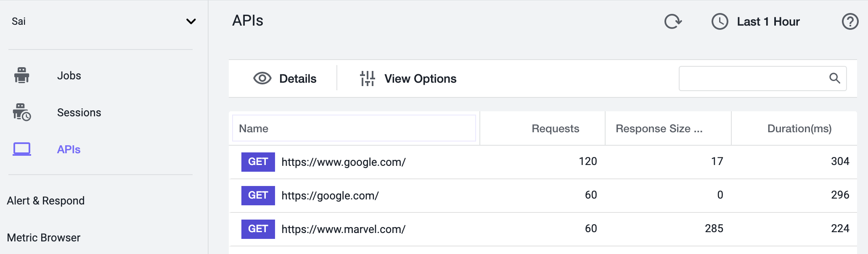This screenshot has width=868, height=254.
Task: Click the APIs laptop icon
Action: coord(22,149)
